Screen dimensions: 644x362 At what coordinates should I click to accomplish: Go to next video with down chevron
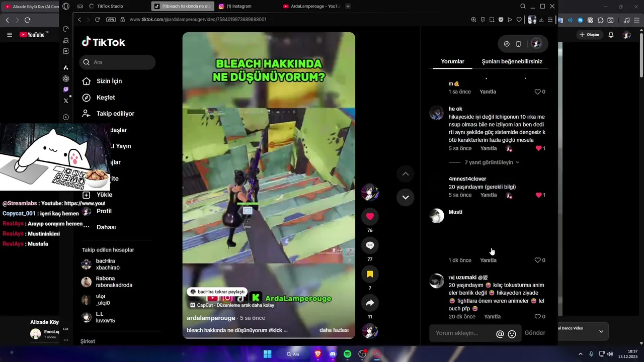405,197
